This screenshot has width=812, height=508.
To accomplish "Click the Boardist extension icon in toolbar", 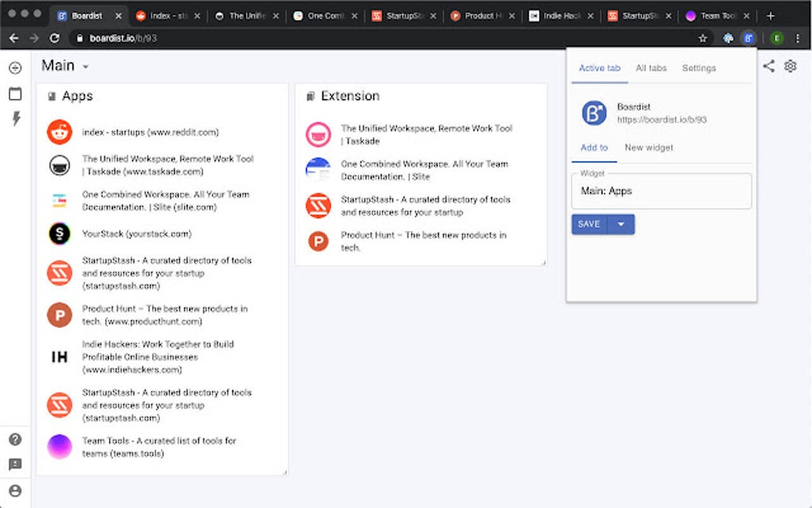I will 748,37.
